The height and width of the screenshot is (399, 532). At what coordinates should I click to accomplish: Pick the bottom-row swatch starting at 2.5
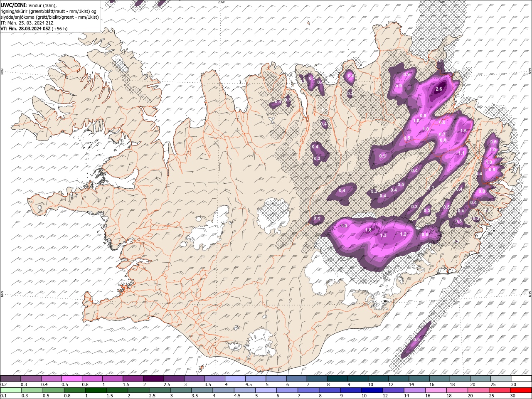[160, 390]
